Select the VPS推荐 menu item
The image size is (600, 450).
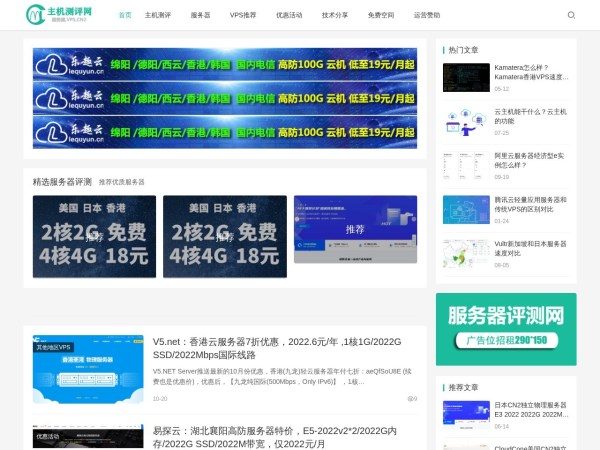click(x=243, y=15)
